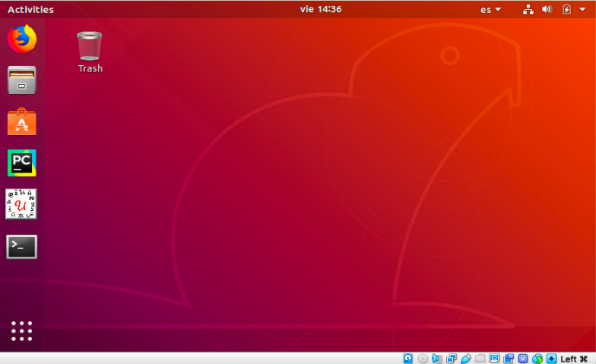
Task: Open the Files manager in dock
Action: pos(22,80)
